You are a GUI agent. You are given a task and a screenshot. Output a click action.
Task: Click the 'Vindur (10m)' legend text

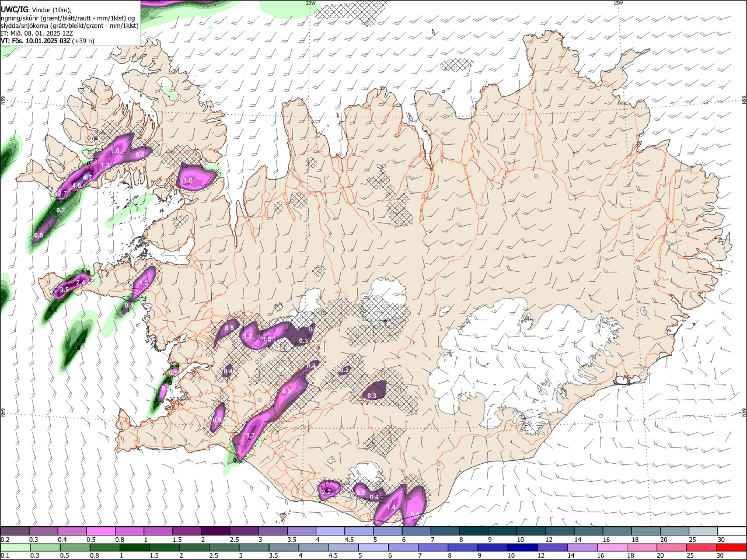(x=51, y=10)
